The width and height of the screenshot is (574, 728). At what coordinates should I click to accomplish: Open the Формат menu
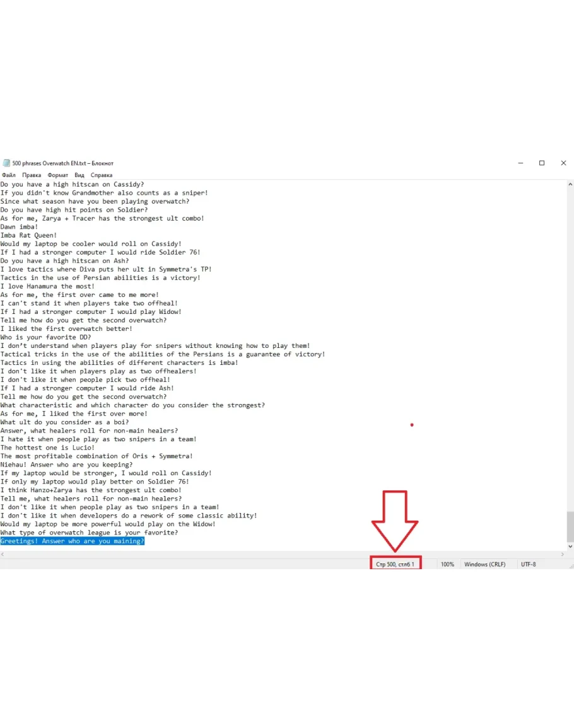(58, 175)
